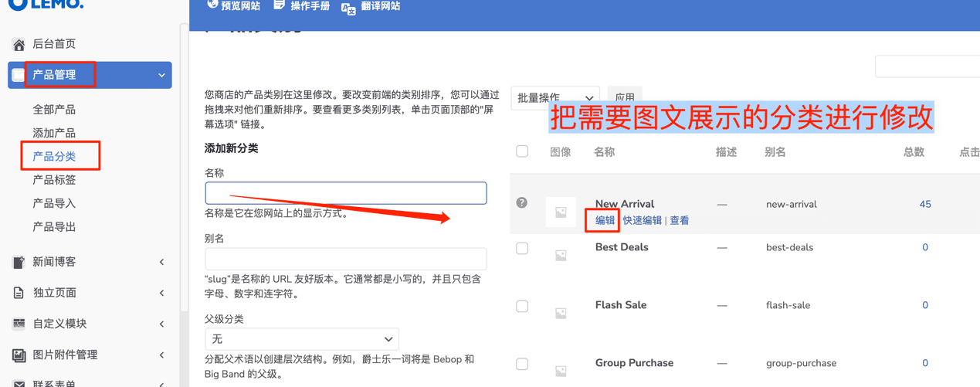Click the 图片附件管理 media icon

click(19, 355)
